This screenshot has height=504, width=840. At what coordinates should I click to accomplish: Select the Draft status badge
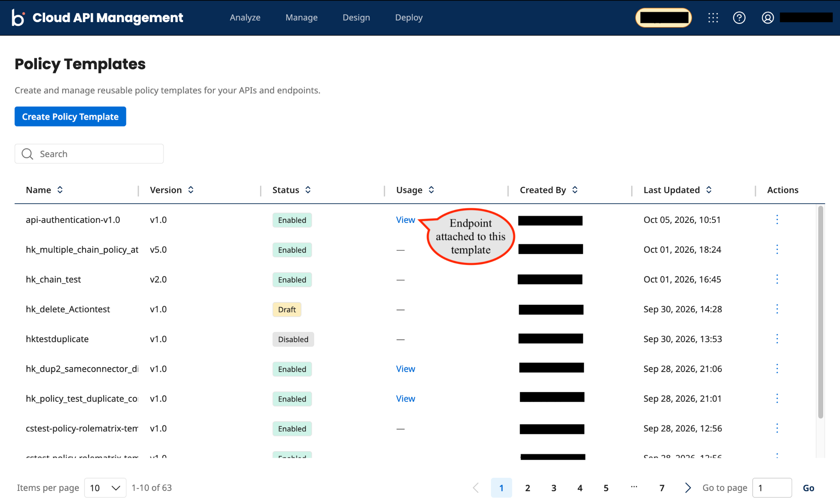[287, 309]
